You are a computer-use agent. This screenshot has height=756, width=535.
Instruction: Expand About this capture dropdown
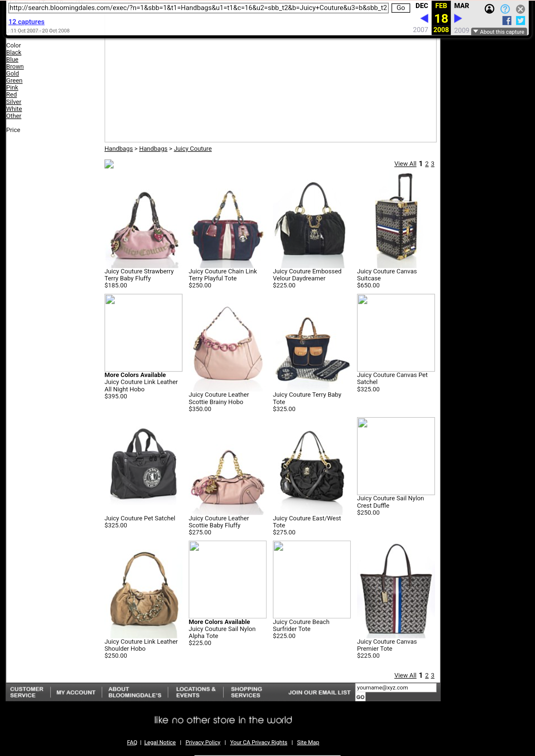[499, 32]
